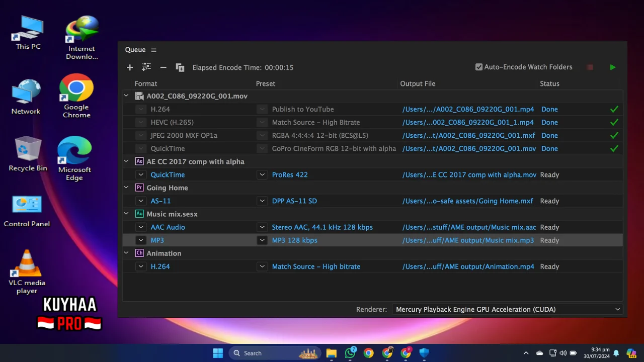Click the Done status of Publish to YouTube row
Image resolution: width=644 pixels, height=362 pixels.
coord(549,109)
